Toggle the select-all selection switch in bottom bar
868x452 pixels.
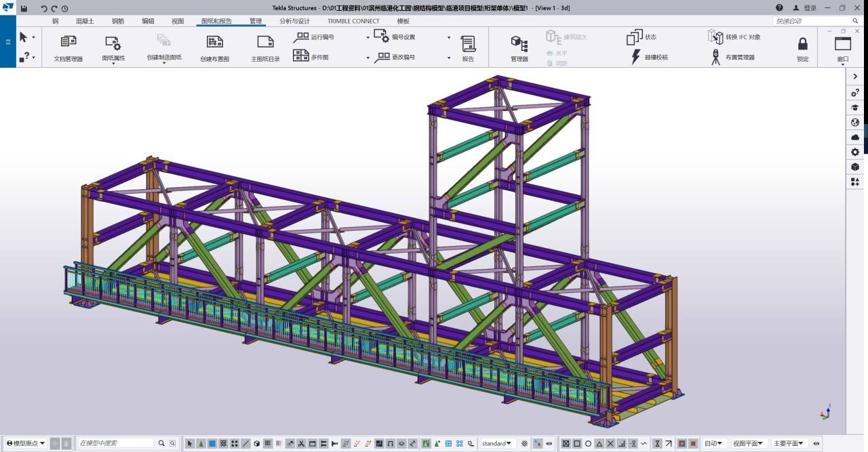tap(190, 444)
